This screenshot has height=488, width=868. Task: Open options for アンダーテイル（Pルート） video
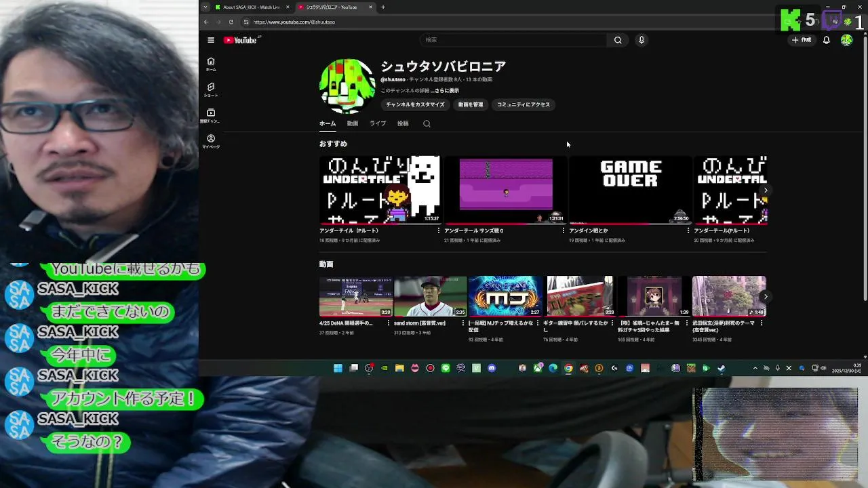(438, 230)
